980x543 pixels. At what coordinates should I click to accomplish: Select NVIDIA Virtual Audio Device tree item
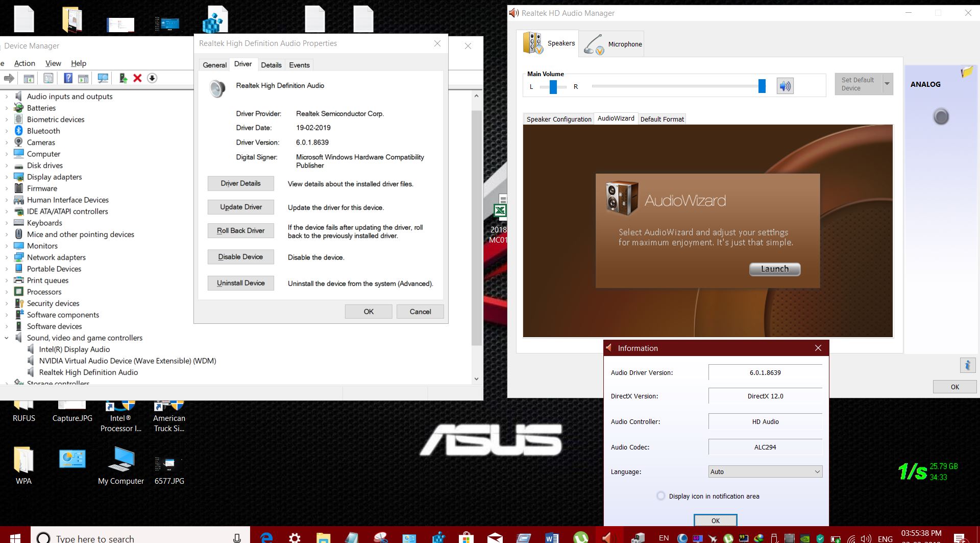128,361
